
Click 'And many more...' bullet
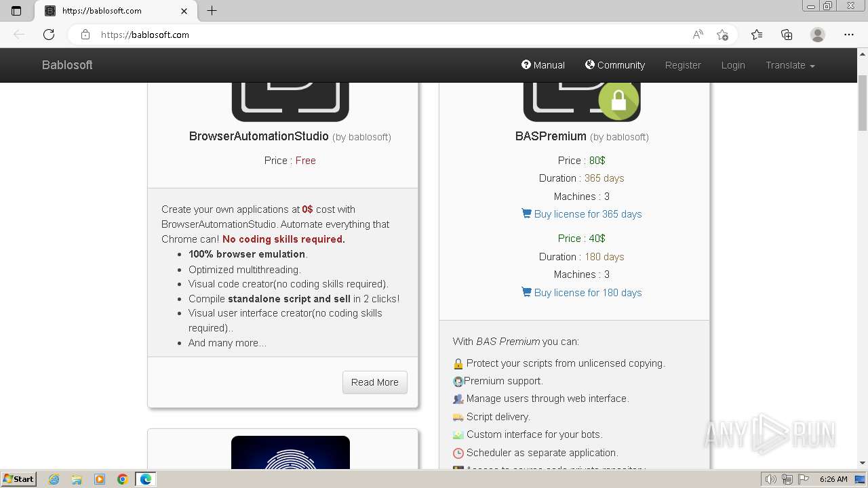click(227, 343)
